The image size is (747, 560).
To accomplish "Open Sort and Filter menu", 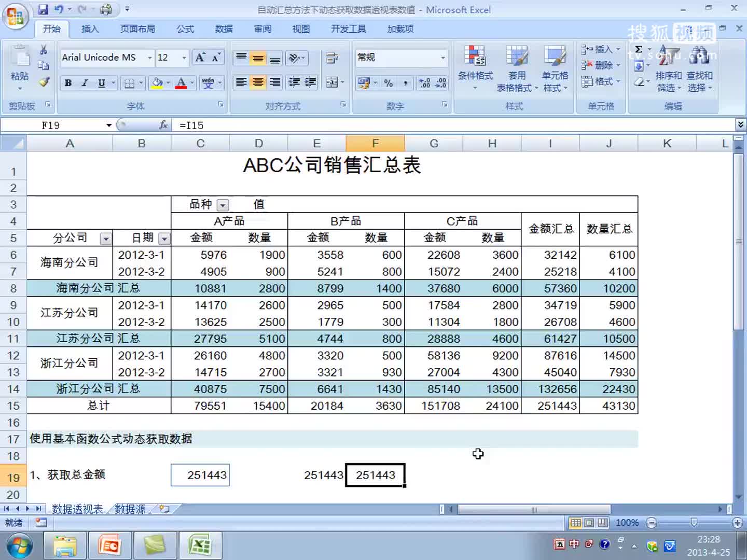I will pyautogui.click(x=668, y=67).
